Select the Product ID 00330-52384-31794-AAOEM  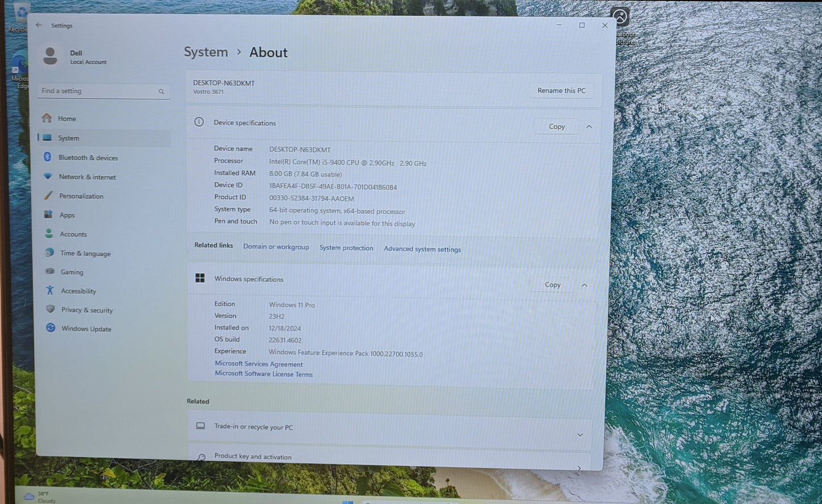(x=311, y=199)
